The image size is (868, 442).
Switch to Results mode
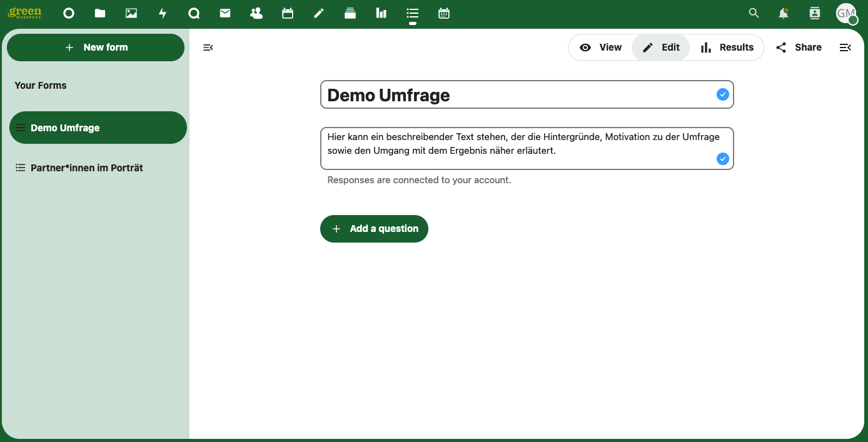coord(727,48)
